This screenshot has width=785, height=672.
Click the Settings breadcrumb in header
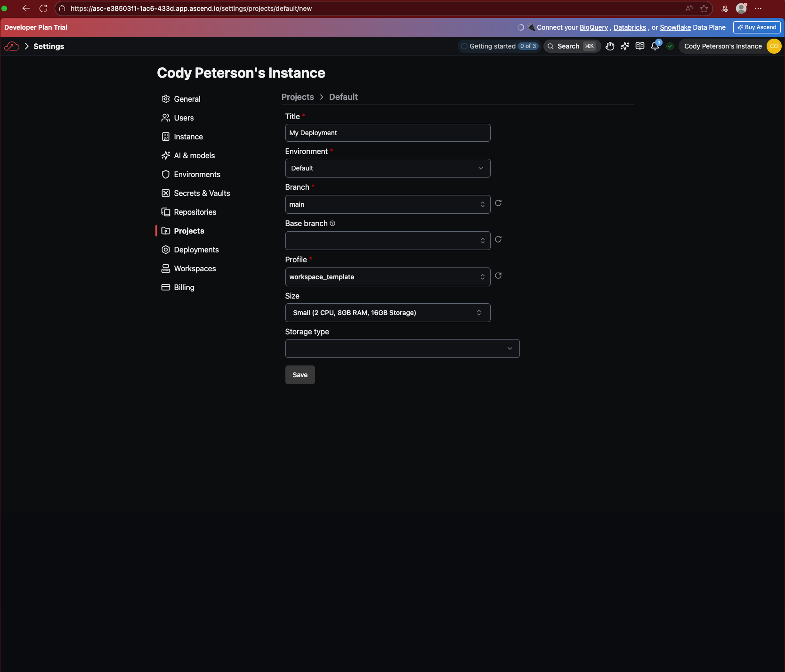coord(49,46)
